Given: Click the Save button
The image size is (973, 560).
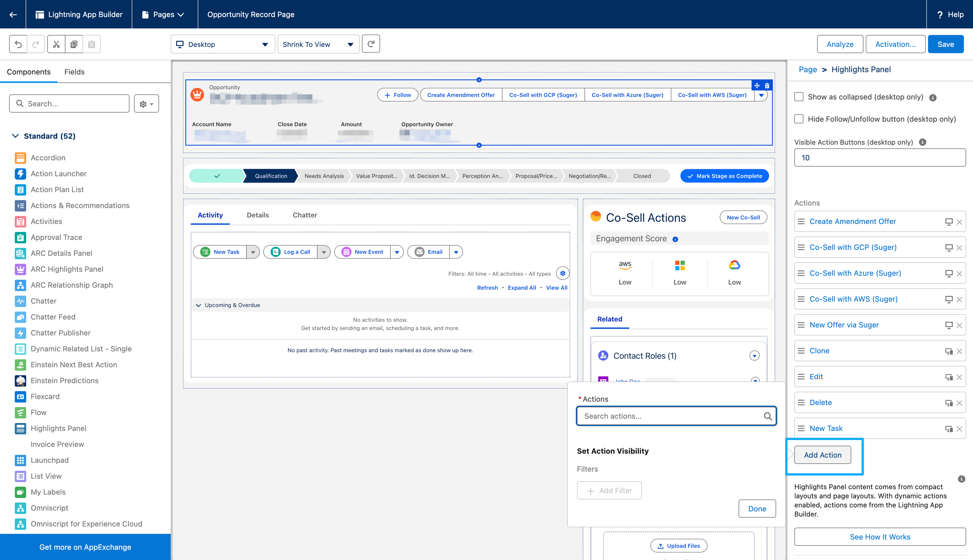Looking at the screenshot, I should click(x=945, y=44).
